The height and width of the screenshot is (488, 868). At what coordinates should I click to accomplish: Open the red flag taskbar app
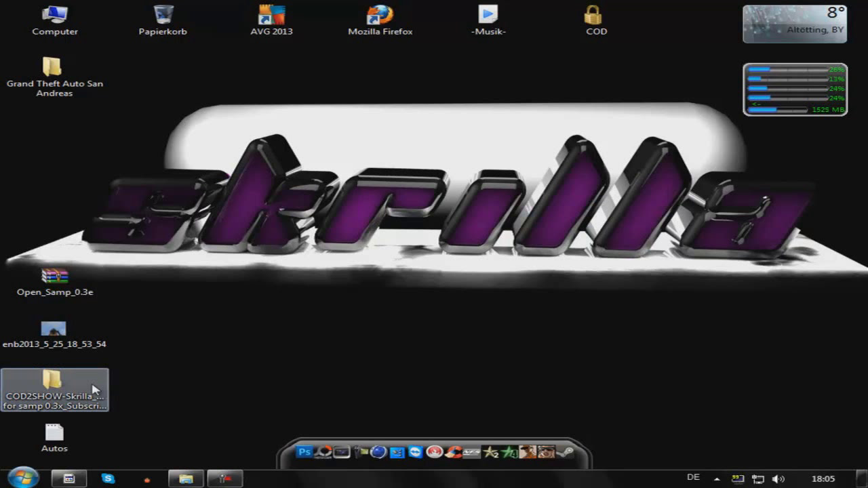[224, 479]
